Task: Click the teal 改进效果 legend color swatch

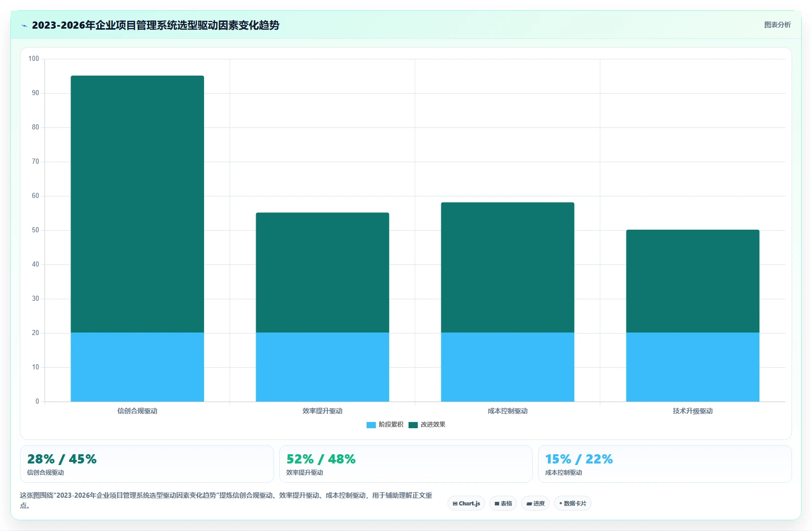Action: (413, 425)
